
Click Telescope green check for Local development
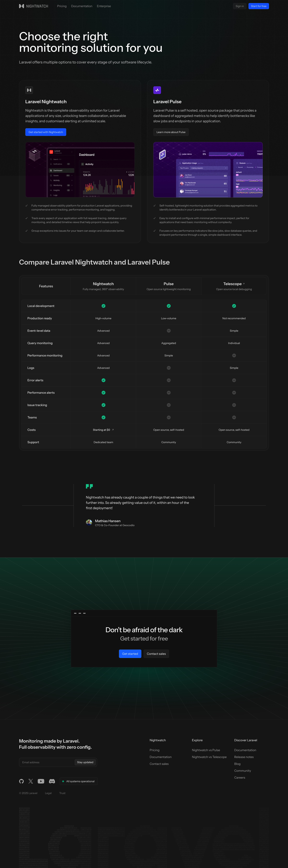(234, 306)
